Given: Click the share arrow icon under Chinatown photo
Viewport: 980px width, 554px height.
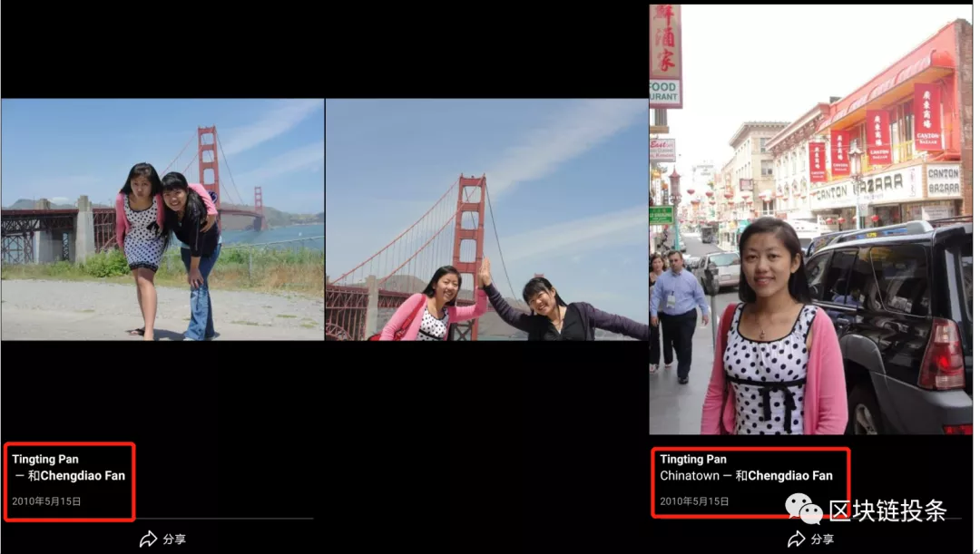Looking at the screenshot, I should click(797, 539).
